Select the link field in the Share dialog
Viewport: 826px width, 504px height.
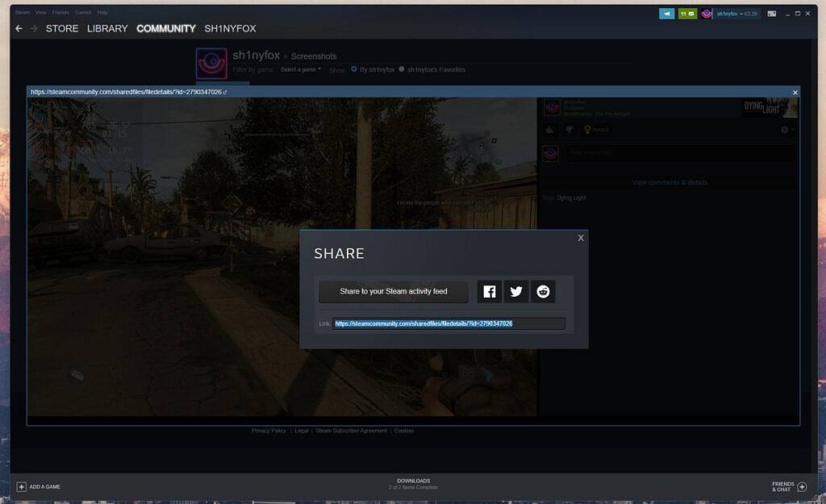click(x=448, y=323)
